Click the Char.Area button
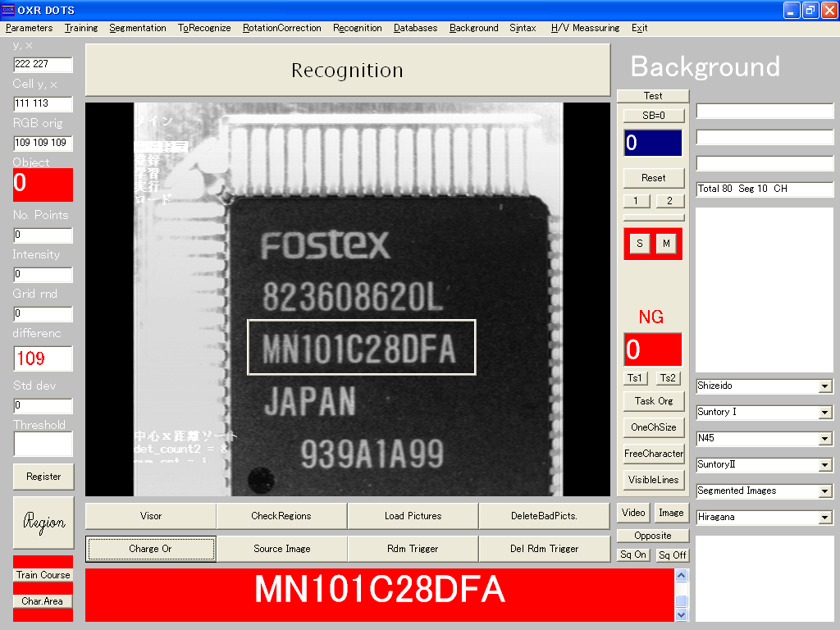This screenshot has height=630, width=840. 43,601
